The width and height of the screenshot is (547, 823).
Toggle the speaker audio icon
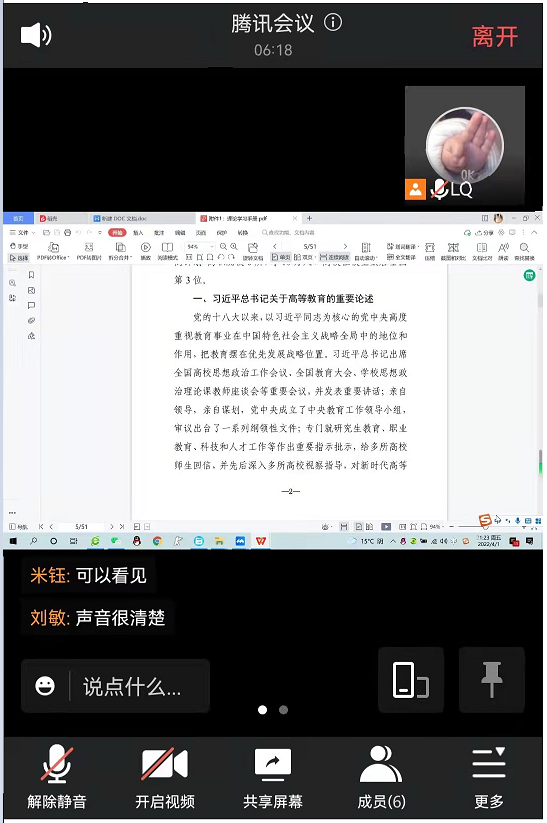coord(36,35)
